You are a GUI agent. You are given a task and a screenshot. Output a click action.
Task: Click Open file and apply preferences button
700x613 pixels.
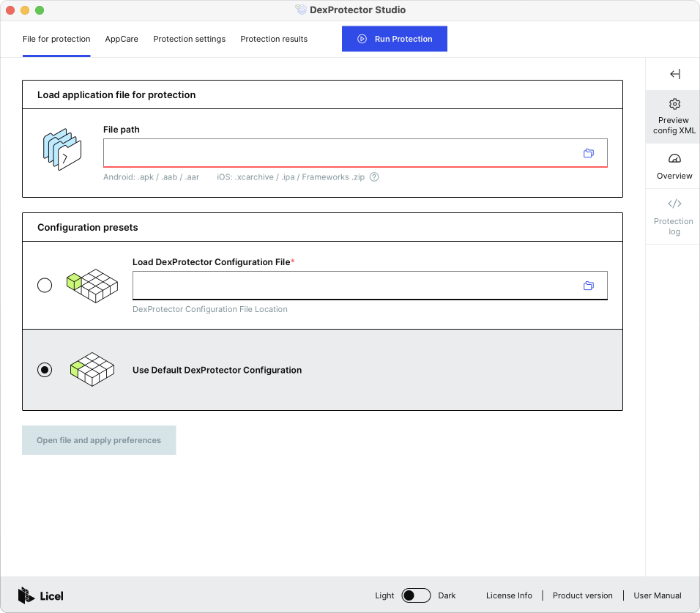[99, 440]
